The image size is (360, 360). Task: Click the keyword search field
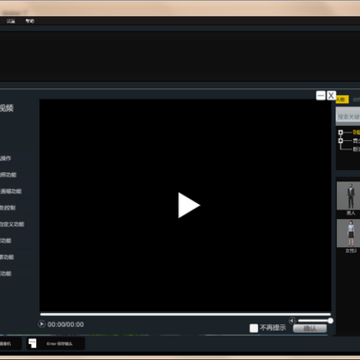[348, 117]
